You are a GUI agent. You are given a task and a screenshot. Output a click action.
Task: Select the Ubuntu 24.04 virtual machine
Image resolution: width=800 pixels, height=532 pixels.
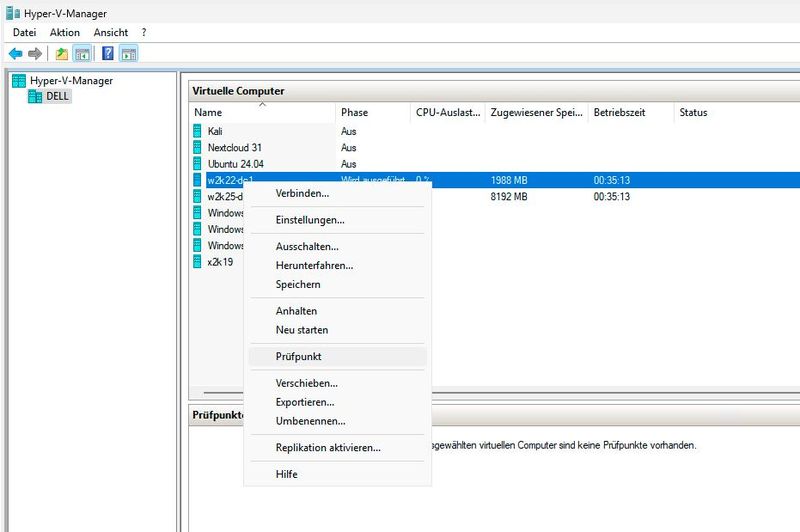coord(235,164)
